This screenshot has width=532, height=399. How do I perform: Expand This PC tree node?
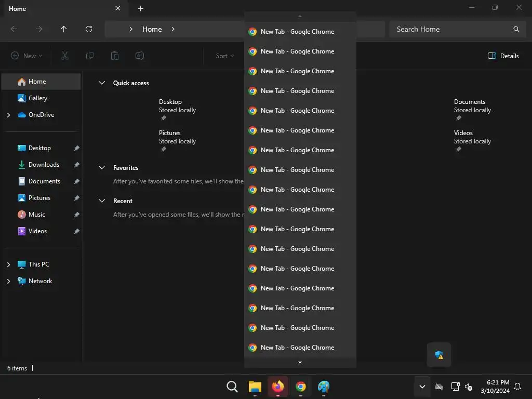coord(8,264)
